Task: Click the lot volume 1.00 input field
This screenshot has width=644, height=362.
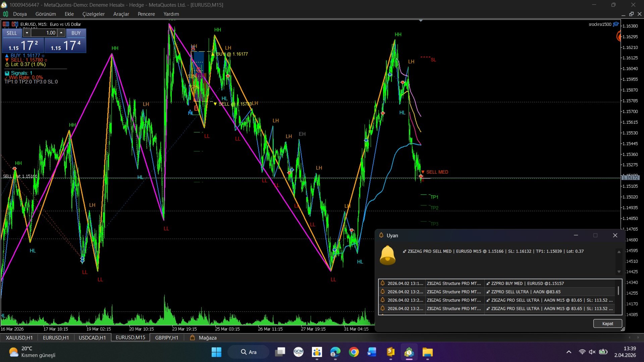Action: 44,33
